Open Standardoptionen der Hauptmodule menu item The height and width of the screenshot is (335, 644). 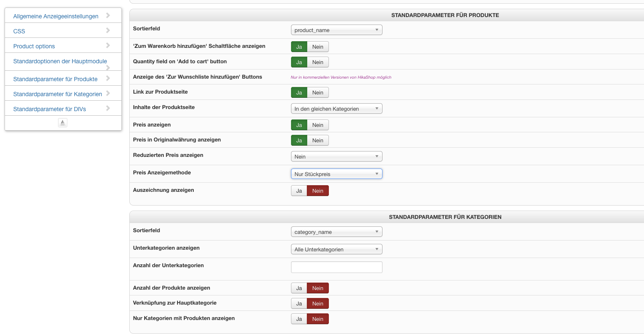point(60,61)
